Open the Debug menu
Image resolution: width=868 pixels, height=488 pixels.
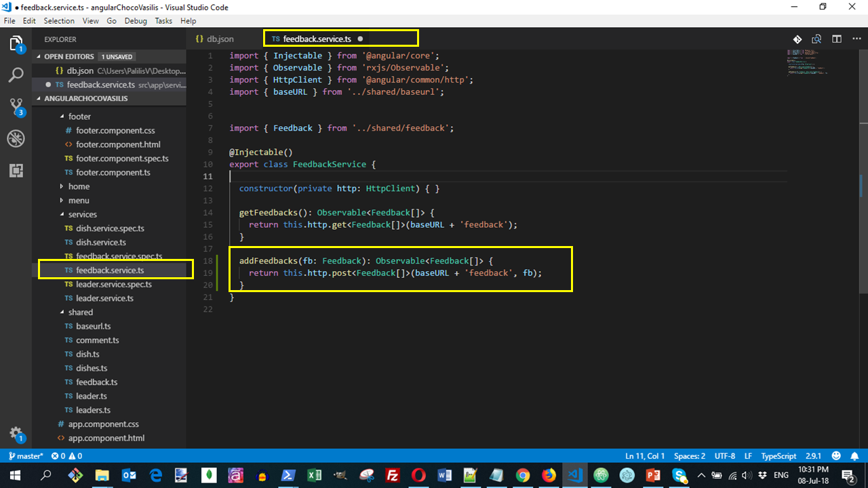tap(136, 21)
